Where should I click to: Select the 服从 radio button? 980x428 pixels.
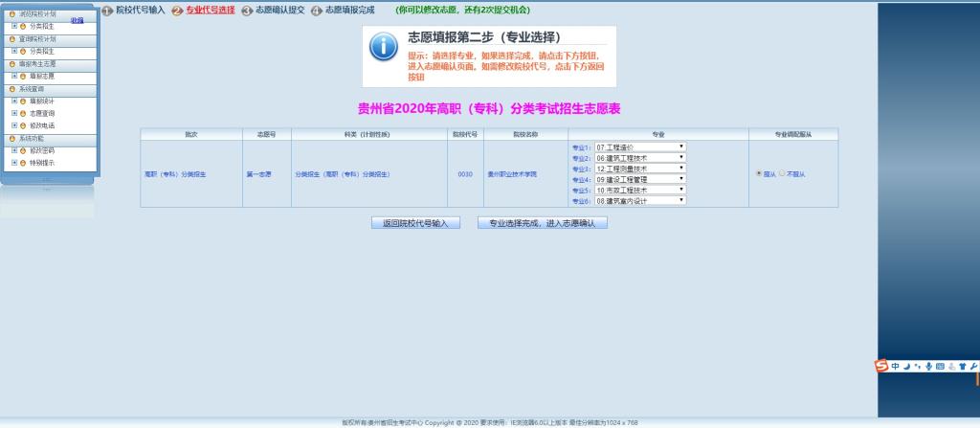tap(760, 173)
